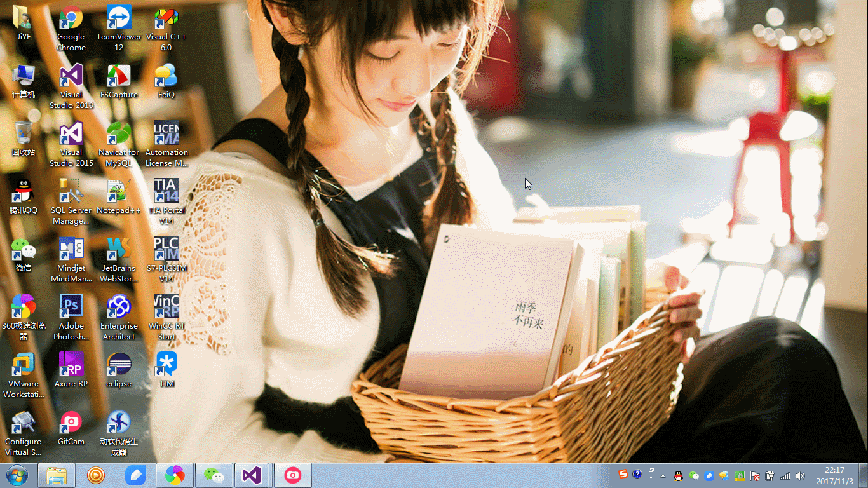
Task: Click the Sogou input method tray icon
Action: point(623,474)
